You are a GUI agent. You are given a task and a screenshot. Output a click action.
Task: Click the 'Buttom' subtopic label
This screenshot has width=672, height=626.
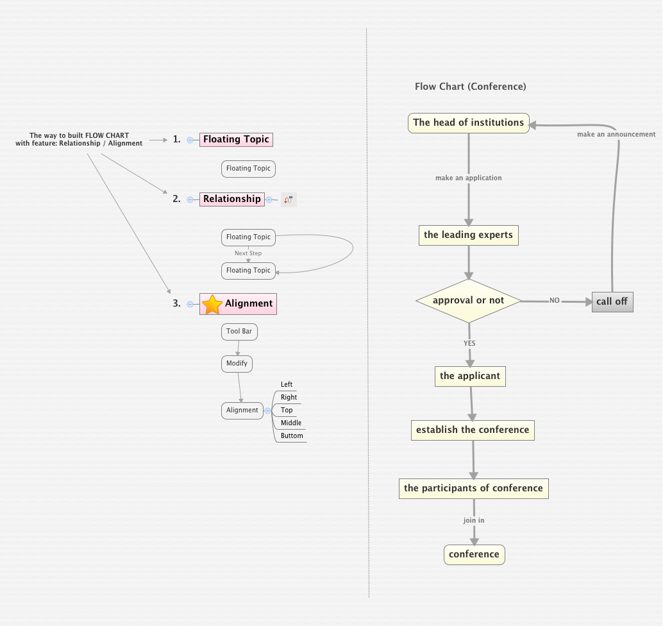pyautogui.click(x=291, y=436)
